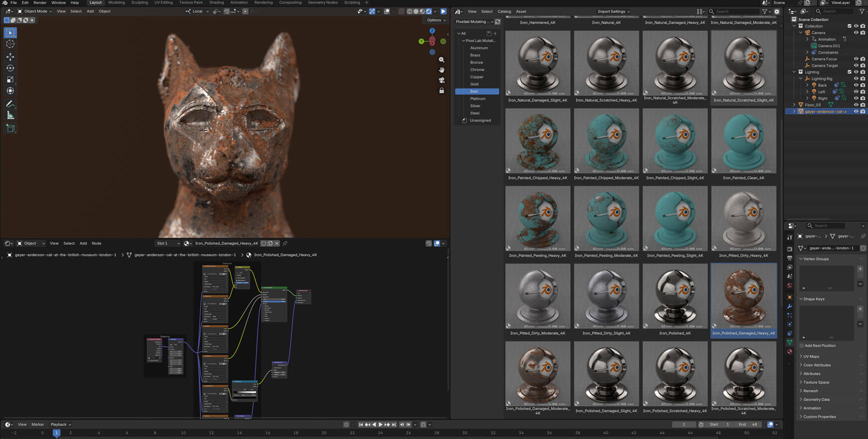This screenshot has height=439, width=868.
Task: Open the Material properties tab
Action: click(790, 352)
